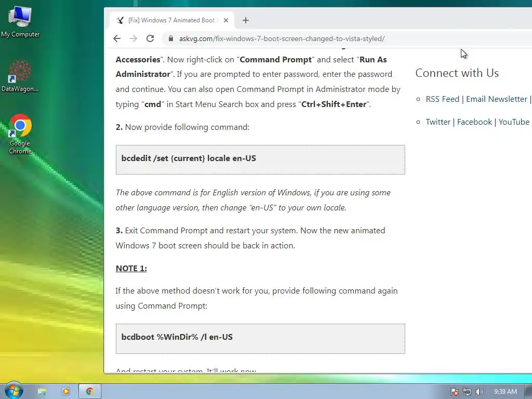Open the RSS Feed link
This screenshot has width=532, height=399.
[443, 99]
